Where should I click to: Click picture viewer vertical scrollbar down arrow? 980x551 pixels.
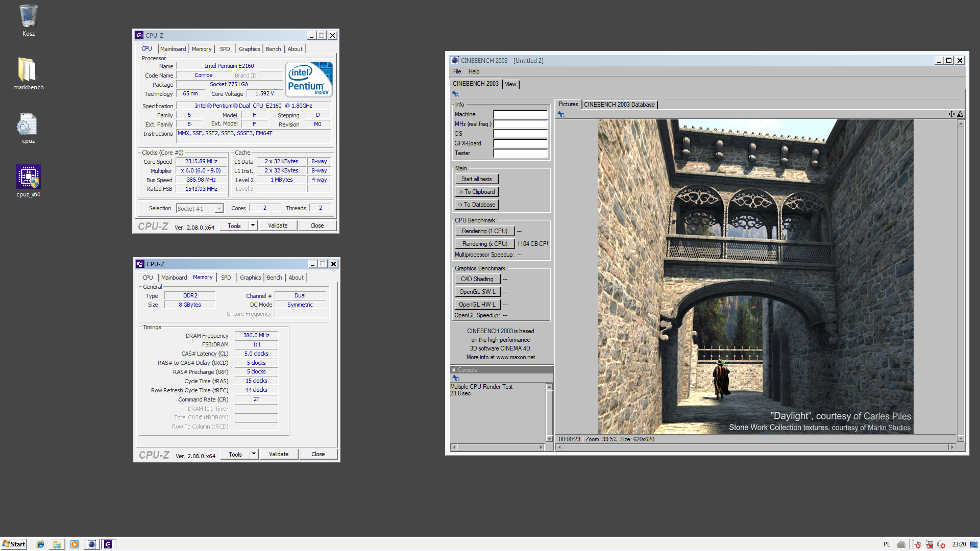point(961,439)
